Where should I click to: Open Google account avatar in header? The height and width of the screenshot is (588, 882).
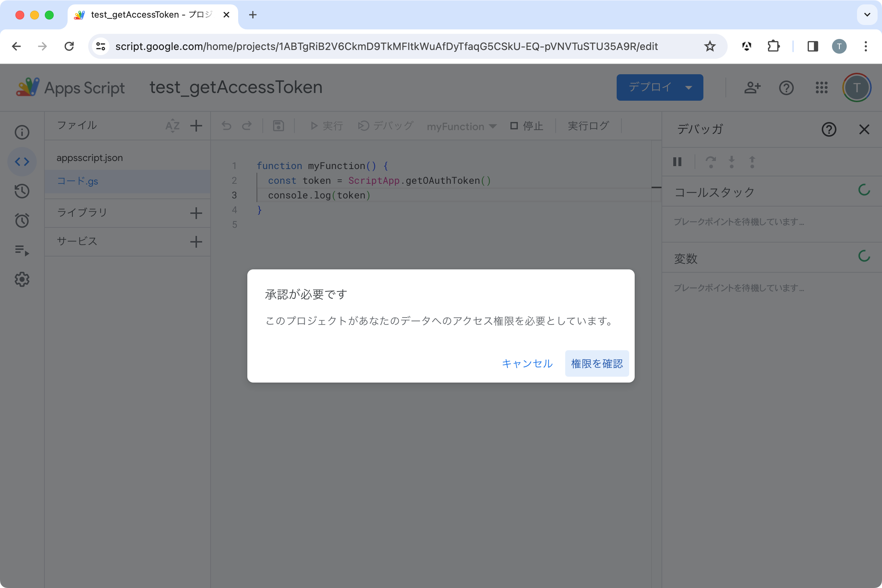857,87
